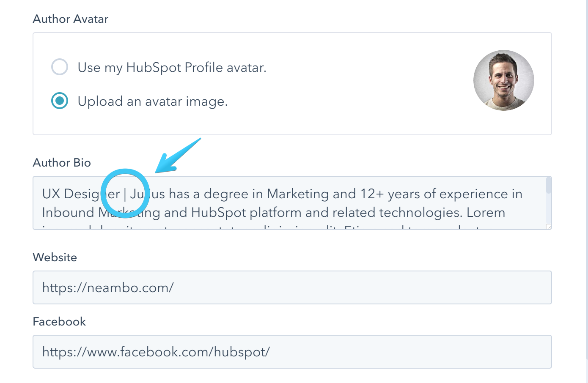
Task: Click the 'Use my HubSpot Profile avatar.' label text
Action: click(172, 68)
